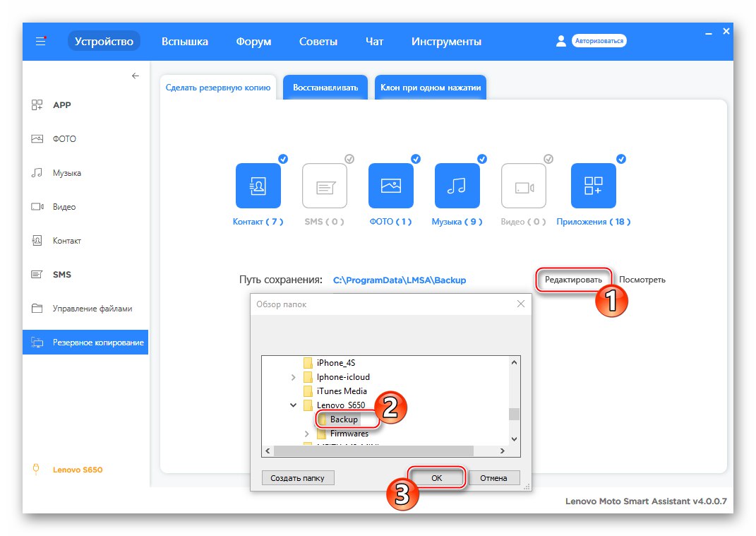
Task: Uncheck the Контакт backup checkmark
Action: [x=283, y=159]
